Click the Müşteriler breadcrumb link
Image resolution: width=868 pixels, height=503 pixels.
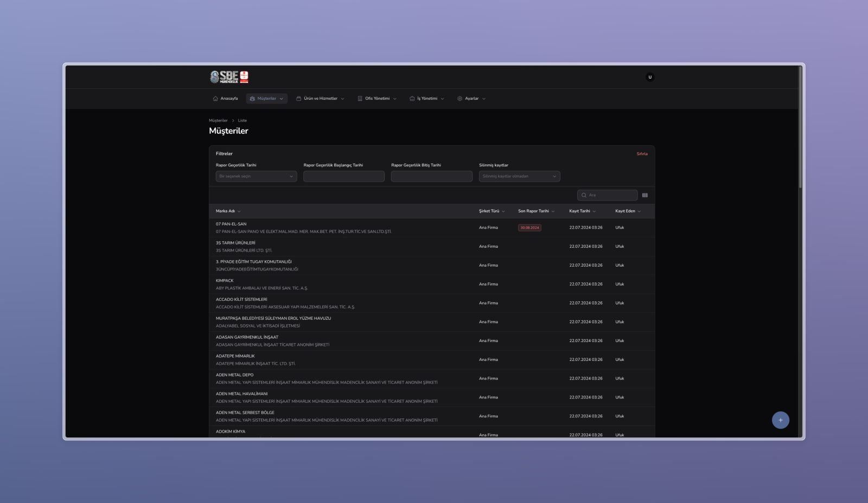218,121
